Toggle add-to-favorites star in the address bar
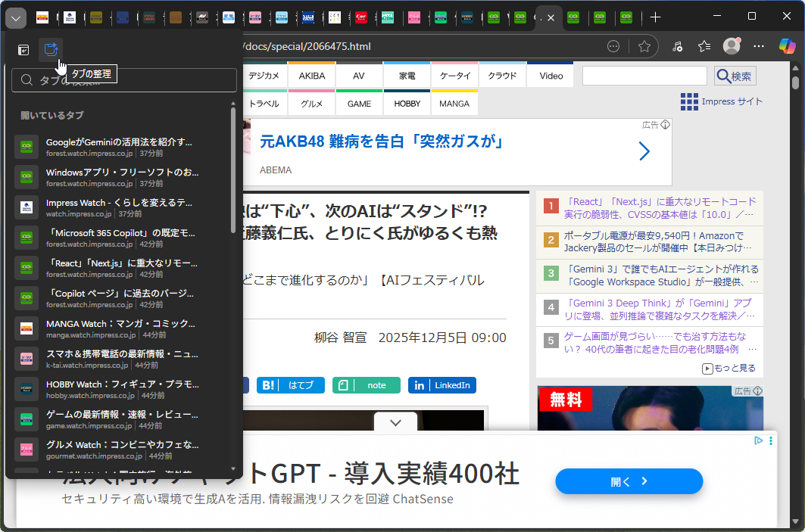Image resolution: width=805 pixels, height=532 pixels. [644, 45]
